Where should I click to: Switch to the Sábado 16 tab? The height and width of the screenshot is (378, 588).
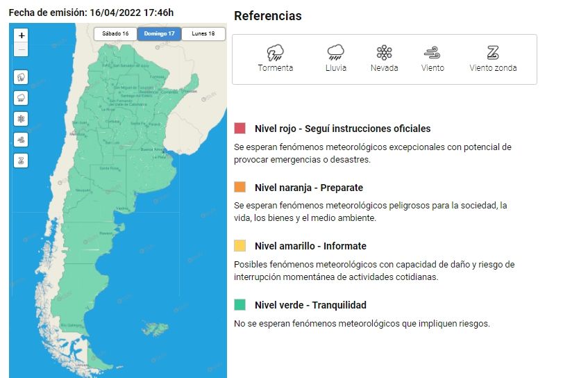(x=115, y=34)
